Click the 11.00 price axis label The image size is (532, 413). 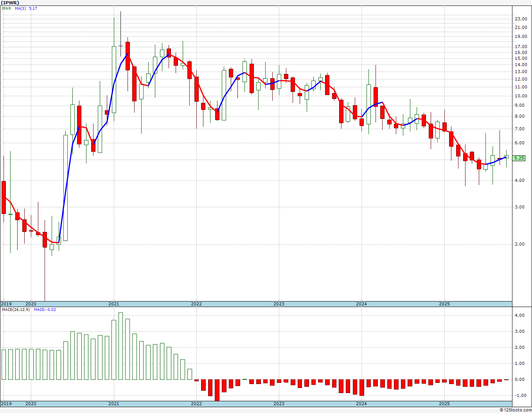pyautogui.click(x=521, y=87)
